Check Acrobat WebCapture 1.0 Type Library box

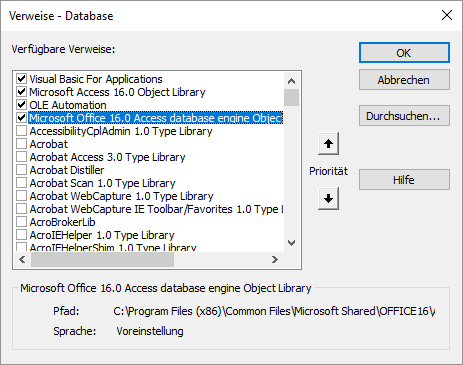[x=22, y=196]
